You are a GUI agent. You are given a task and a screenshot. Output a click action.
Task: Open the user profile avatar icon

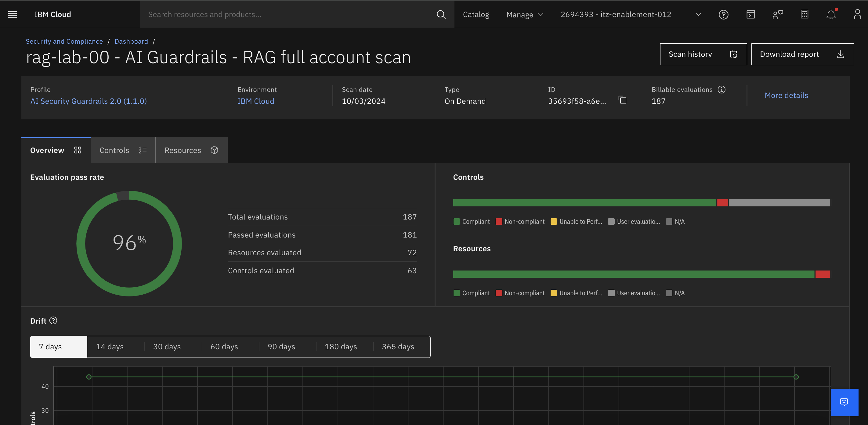[x=857, y=14]
